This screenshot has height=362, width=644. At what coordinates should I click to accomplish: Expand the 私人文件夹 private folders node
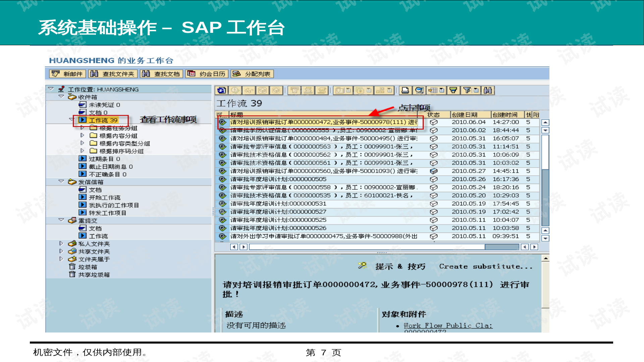click(61, 243)
